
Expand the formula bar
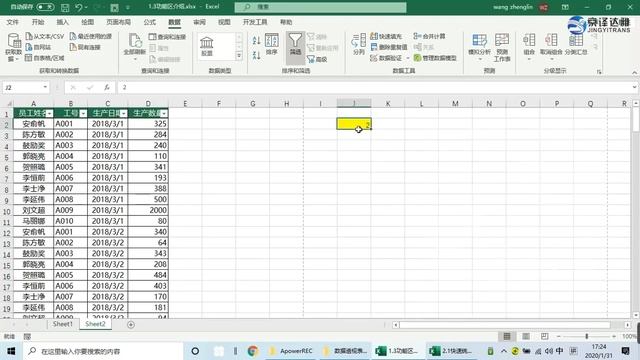[x=634, y=87]
